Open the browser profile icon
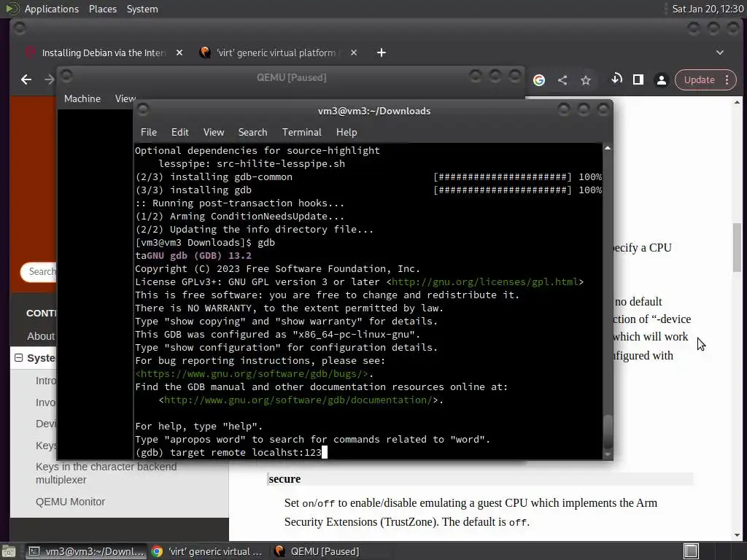This screenshot has width=747, height=560. (x=661, y=80)
